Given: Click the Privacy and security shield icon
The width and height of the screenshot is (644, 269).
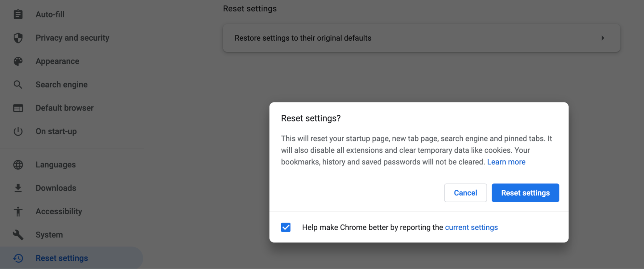Looking at the screenshot, I should [18, 38].
